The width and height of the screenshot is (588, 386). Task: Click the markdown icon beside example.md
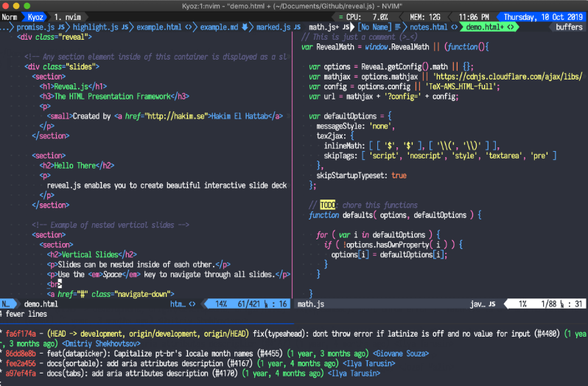pyautogui.click(x=245, y=27)
